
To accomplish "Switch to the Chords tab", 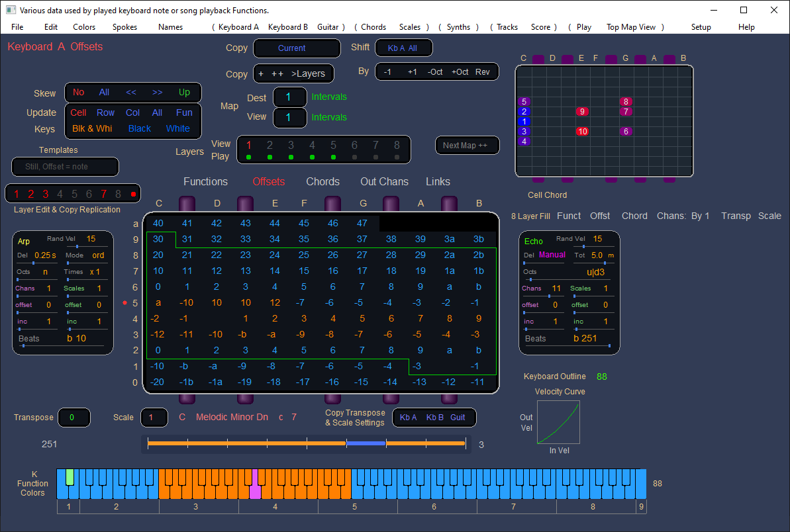I will point(322,181).
